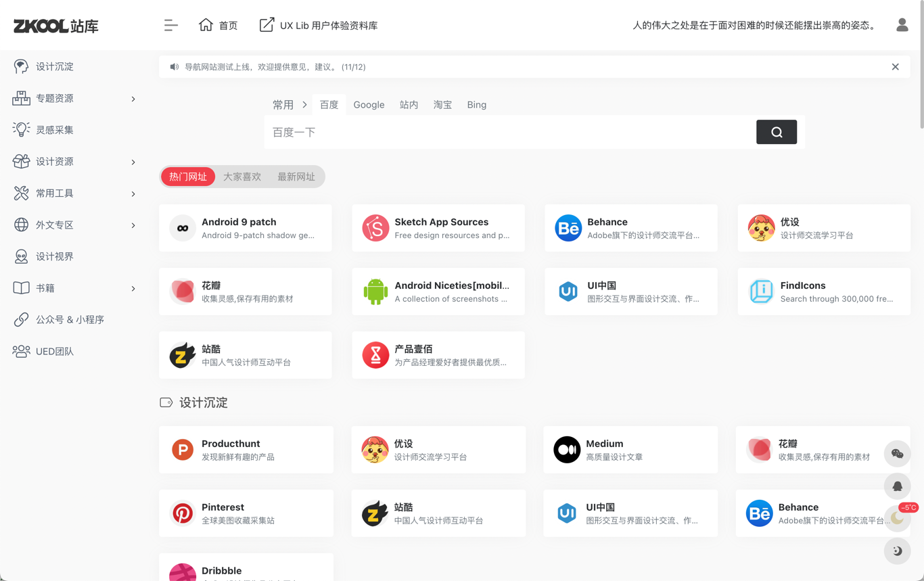Image resolution: width=924 pixels, height=581 pixels.
Task: Click the home icon labeled 首页
Action: 206,25
